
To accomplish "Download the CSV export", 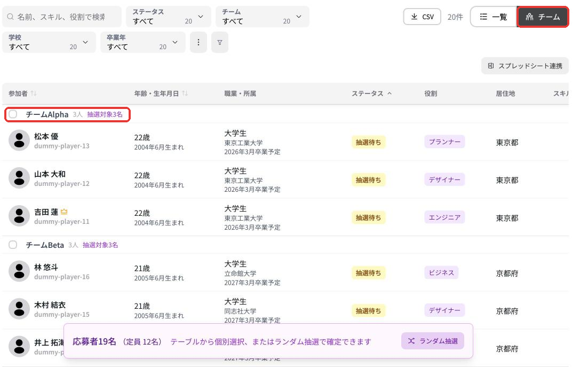I will click(x=422, y=17).
